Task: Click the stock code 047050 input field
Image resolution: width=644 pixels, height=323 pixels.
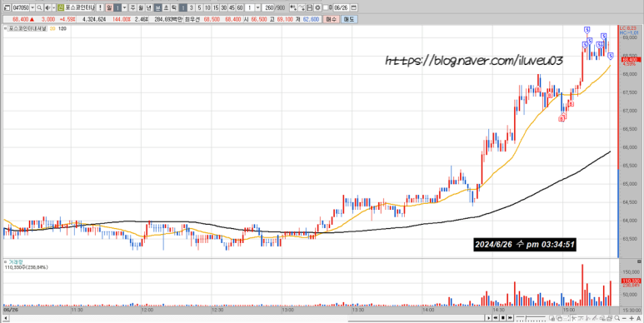Action: pyautogui.click(x=21, y=7)
